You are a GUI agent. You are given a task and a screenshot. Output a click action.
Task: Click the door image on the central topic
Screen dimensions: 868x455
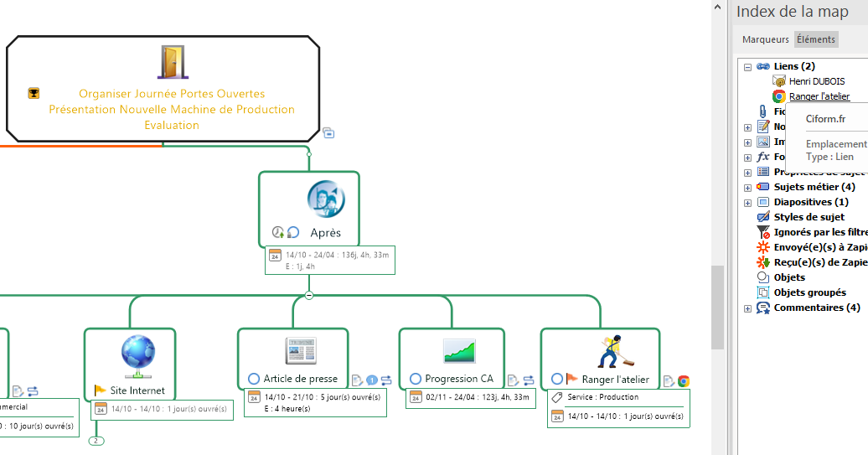pos(172,62)
